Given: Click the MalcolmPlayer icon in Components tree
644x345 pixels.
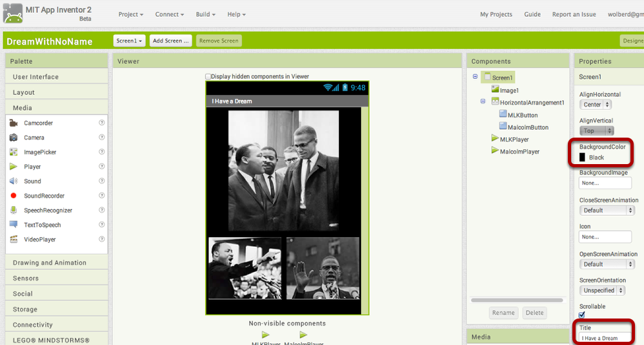Looking at the screenshot, I should point(495,151).
